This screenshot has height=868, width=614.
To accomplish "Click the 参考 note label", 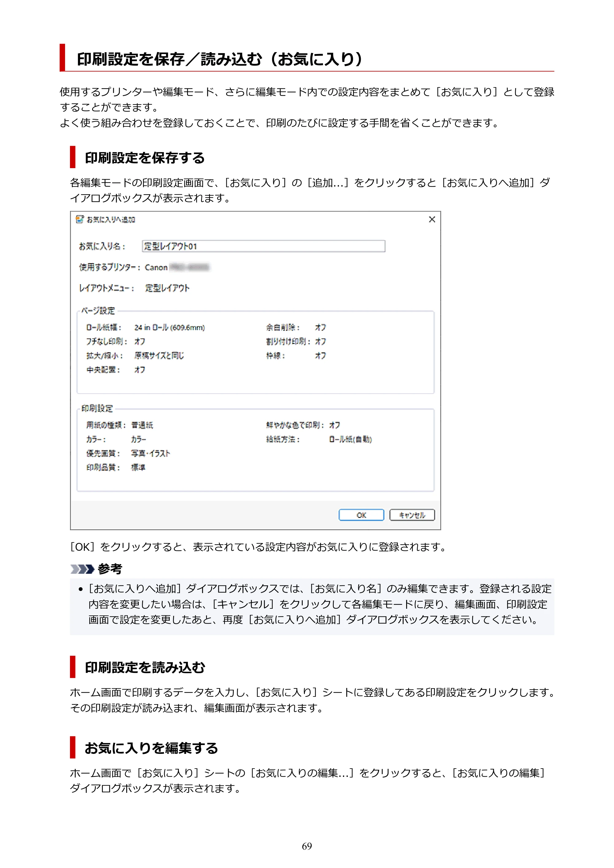I will (x=110, y=569).
